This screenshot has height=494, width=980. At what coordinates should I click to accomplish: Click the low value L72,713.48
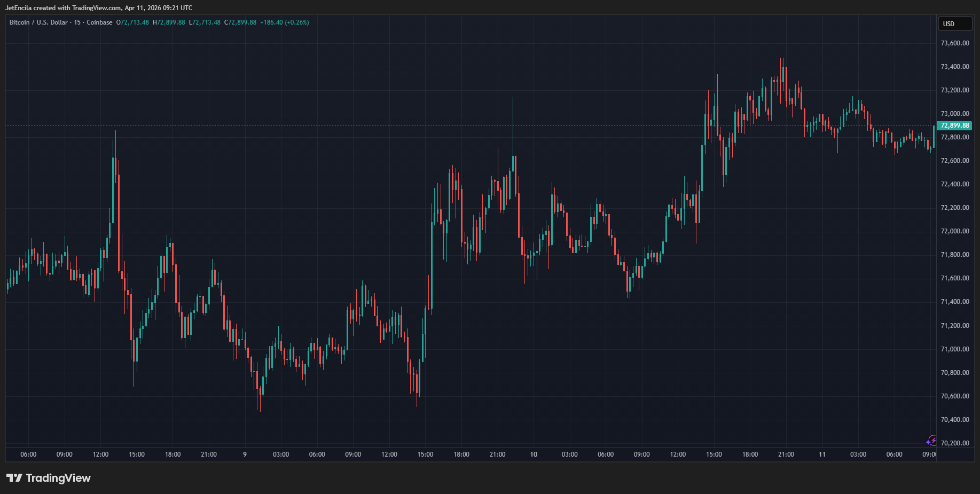pyautogui.click(x=205, y=22)
